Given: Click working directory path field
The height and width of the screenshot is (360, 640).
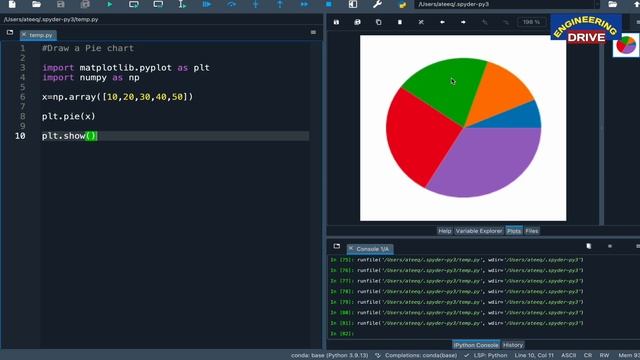Looking at the screenshot, I should (504, 4).
